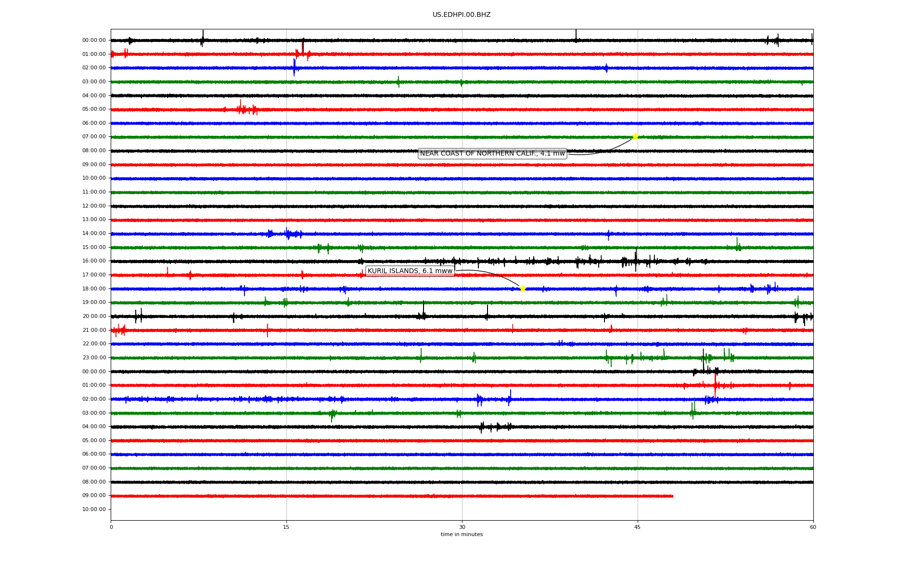Select the 21:00:00 row label
This screenshot has width=924, height=578.
coord(94,330)
